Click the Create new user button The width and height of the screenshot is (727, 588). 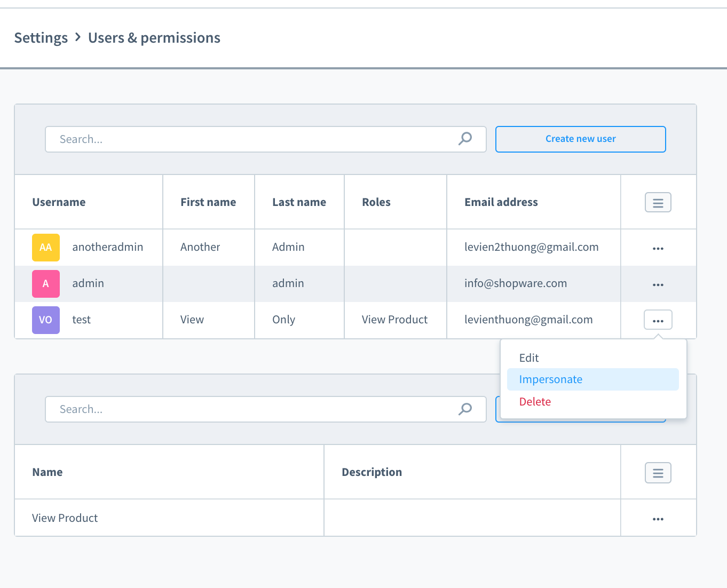[580, 139]
